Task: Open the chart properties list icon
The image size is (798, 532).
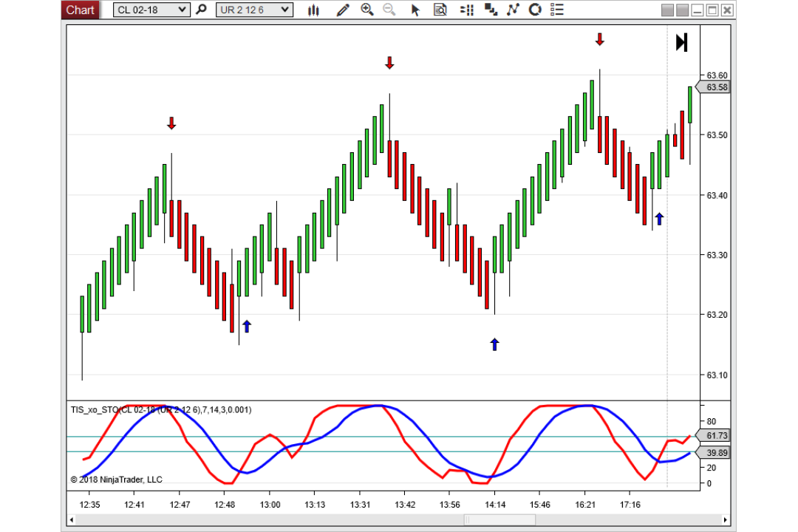Action: [557, 10]
